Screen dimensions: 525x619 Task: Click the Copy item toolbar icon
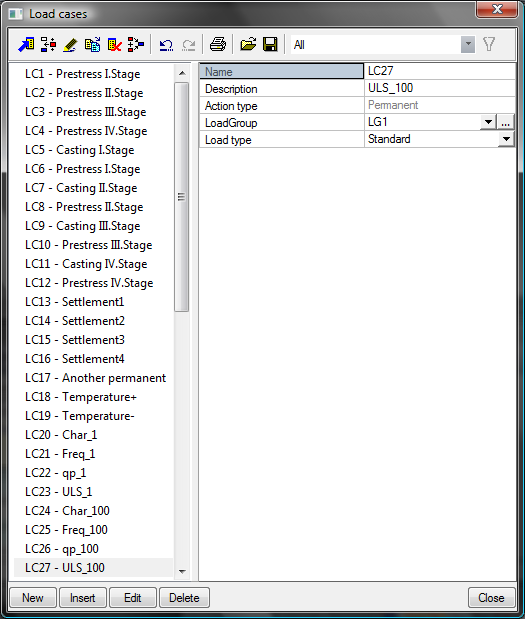(x=92, y=45)
